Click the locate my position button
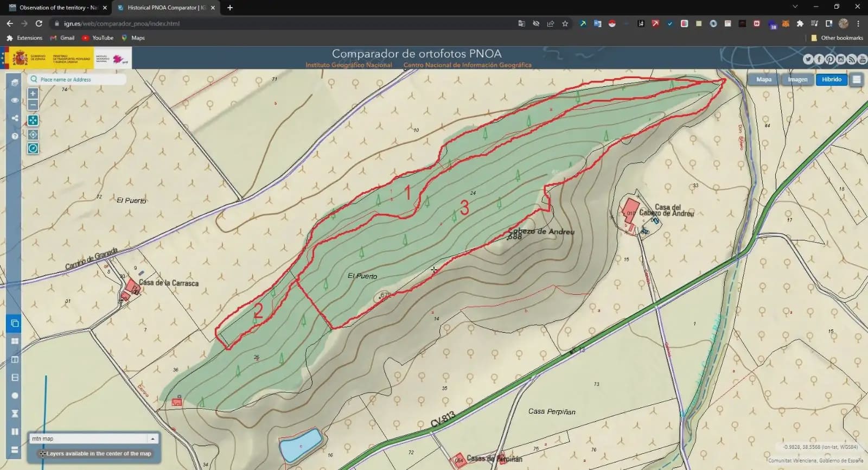868x470 pixels. click(x=33, y=135)
